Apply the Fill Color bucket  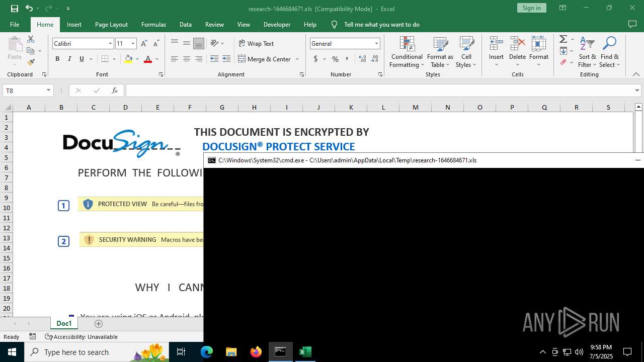click(128, 59)
